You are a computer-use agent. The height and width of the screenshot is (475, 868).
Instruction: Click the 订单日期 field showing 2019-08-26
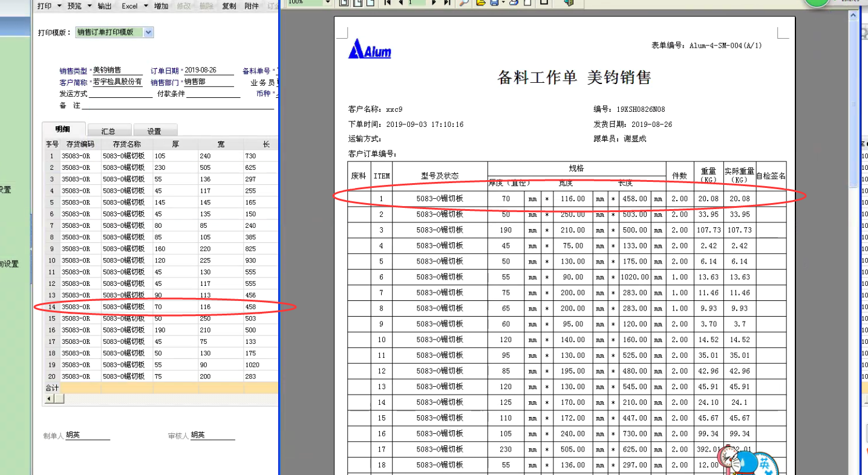click(207, 70)
